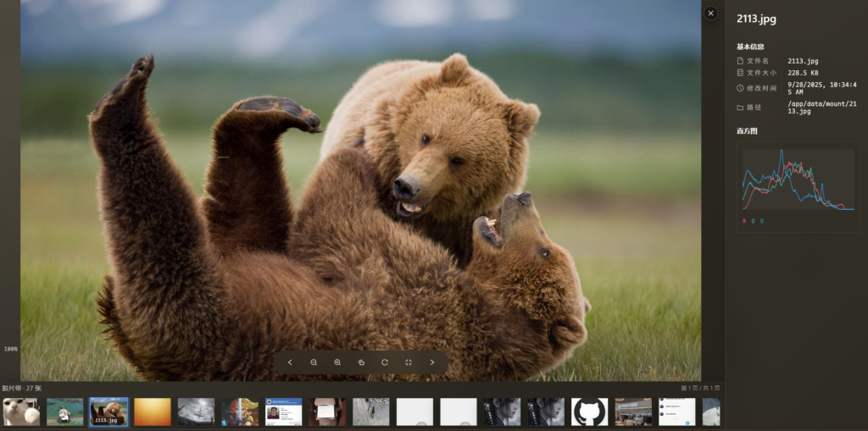Rotate the image clockwise

(385, 362)
